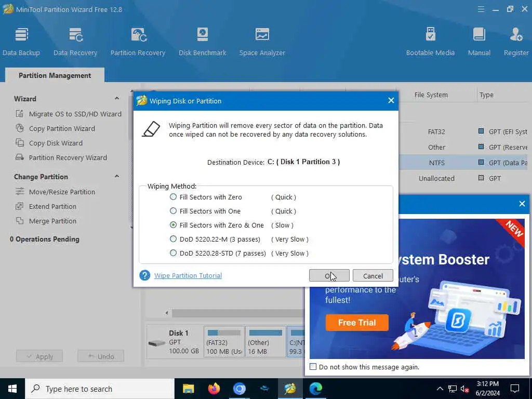Click Extend Partition icon

point(20,206)
